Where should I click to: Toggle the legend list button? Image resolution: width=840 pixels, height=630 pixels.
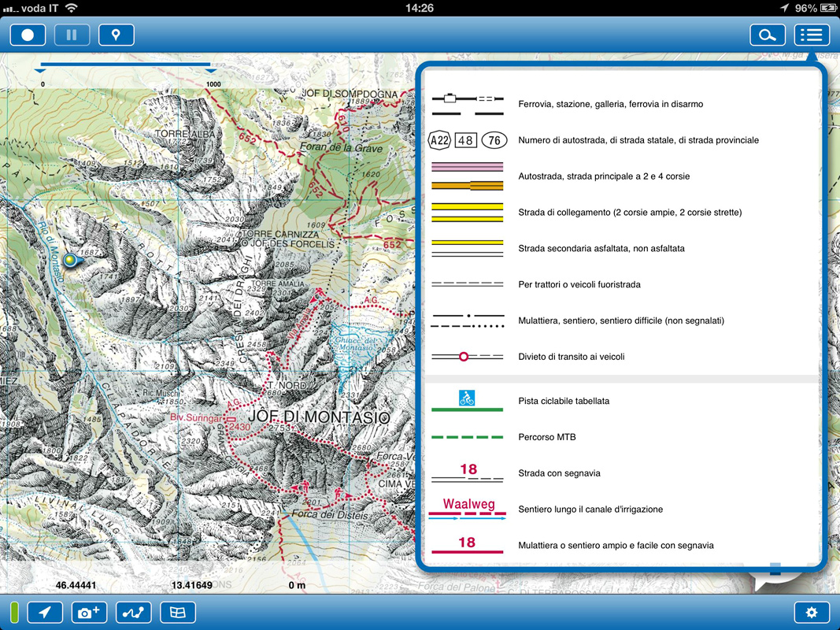click(x=812, y=35)
